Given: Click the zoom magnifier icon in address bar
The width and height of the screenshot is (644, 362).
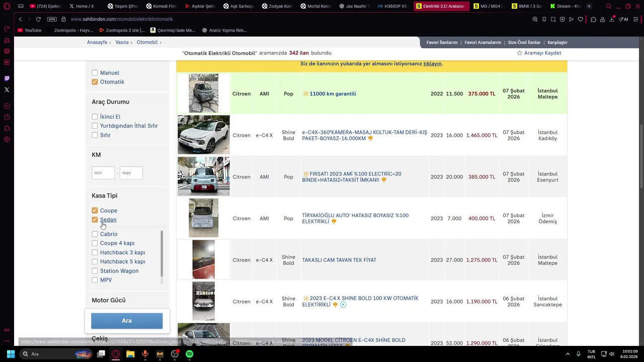Looking at the screenshot, I should click(x=535, y=19).
